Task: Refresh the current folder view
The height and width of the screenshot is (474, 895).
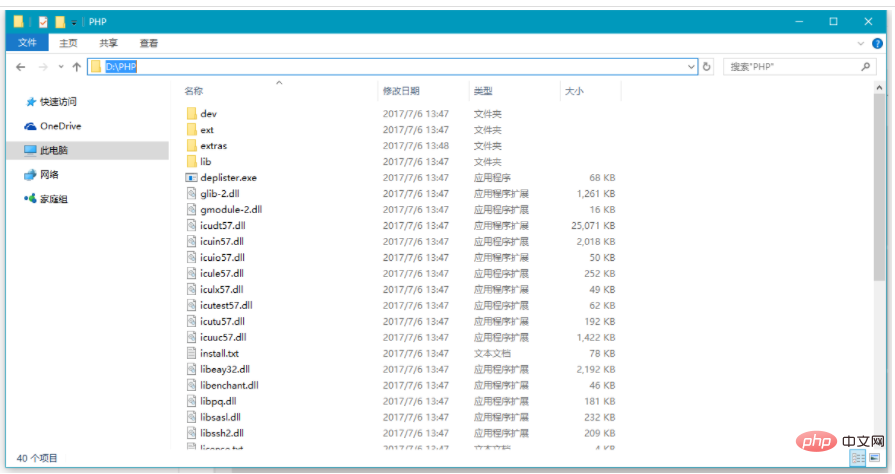Action: [x=707, y=67]
